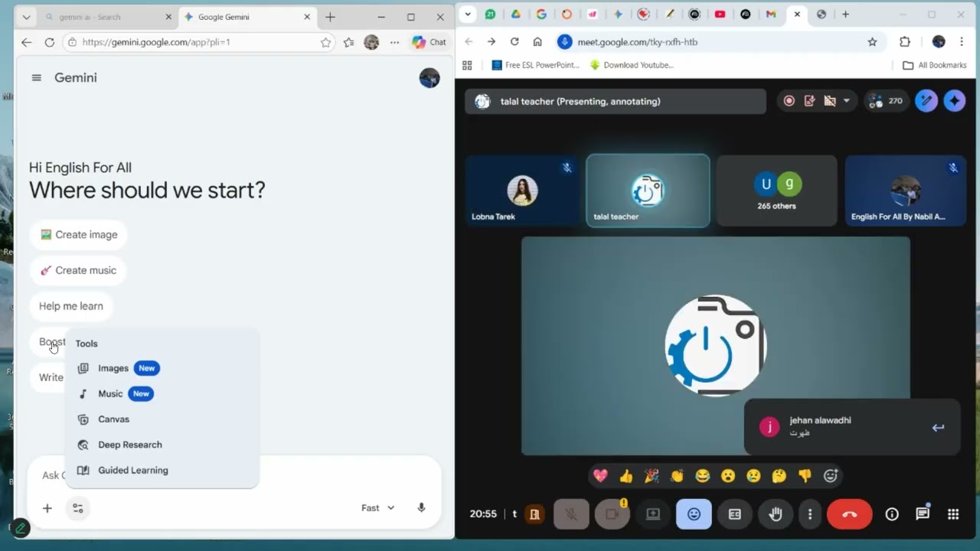Open more emoji reactions picker
The width and height of the screenshot is (980, 551).
tap(831, 476)
